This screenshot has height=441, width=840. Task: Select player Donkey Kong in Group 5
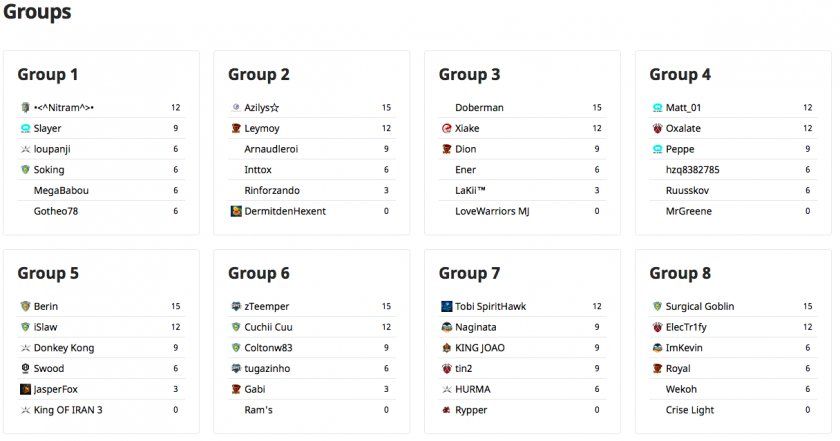62,348
